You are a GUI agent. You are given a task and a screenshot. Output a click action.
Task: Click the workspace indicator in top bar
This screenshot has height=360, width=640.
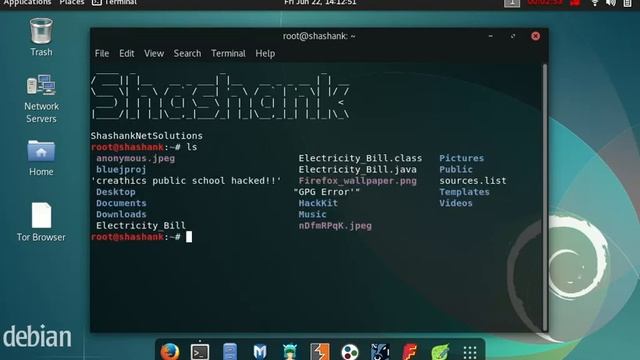pyautogui.click(x=512, y=3)
